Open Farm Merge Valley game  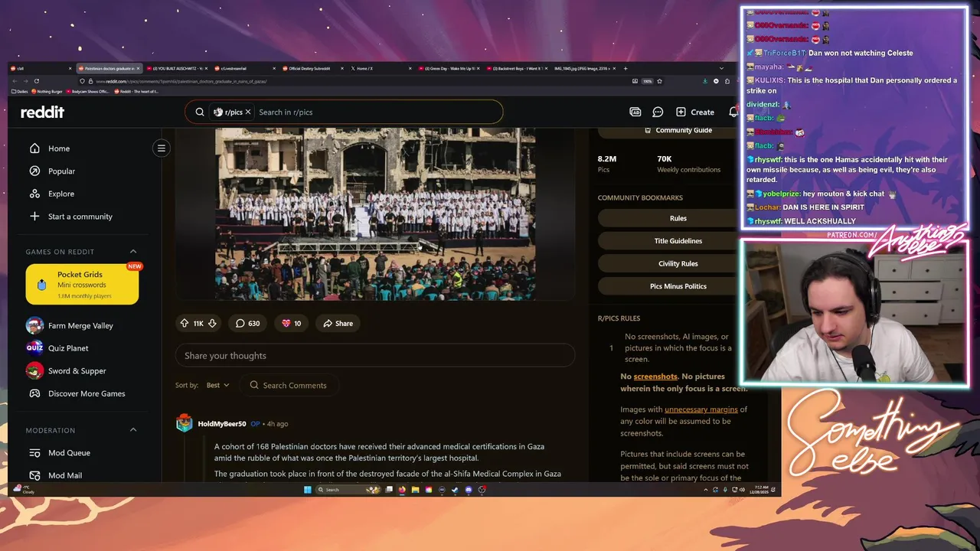pos(80,325)
